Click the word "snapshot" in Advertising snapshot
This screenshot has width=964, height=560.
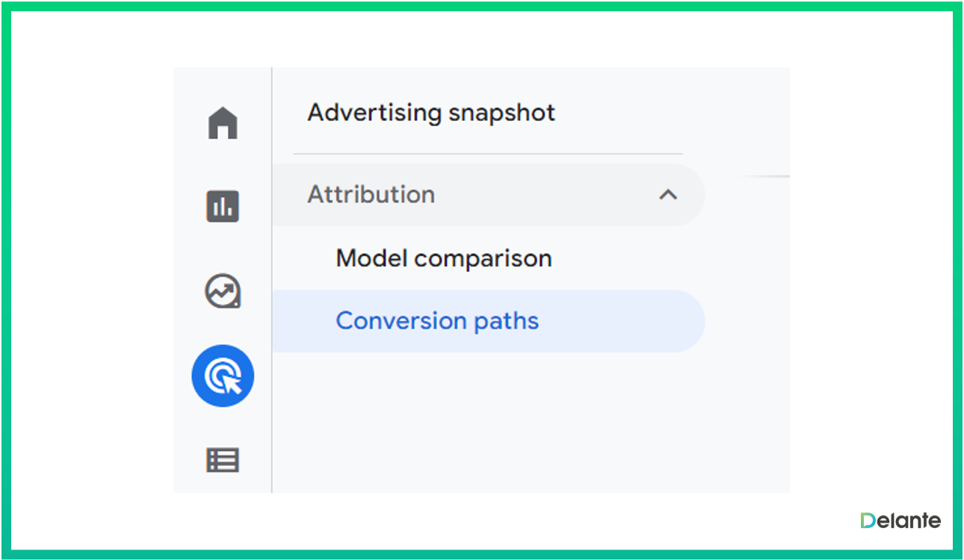point(501,113)
